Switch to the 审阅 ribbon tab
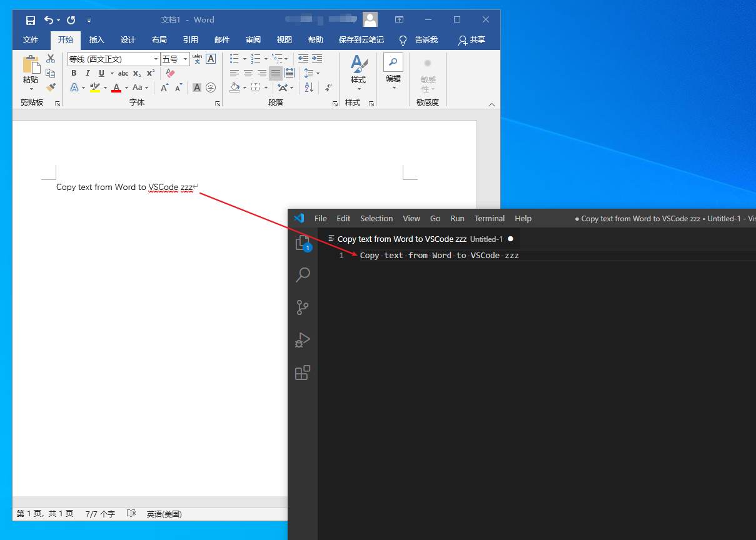The image size is (756, 540). click(x=253, y=40)
